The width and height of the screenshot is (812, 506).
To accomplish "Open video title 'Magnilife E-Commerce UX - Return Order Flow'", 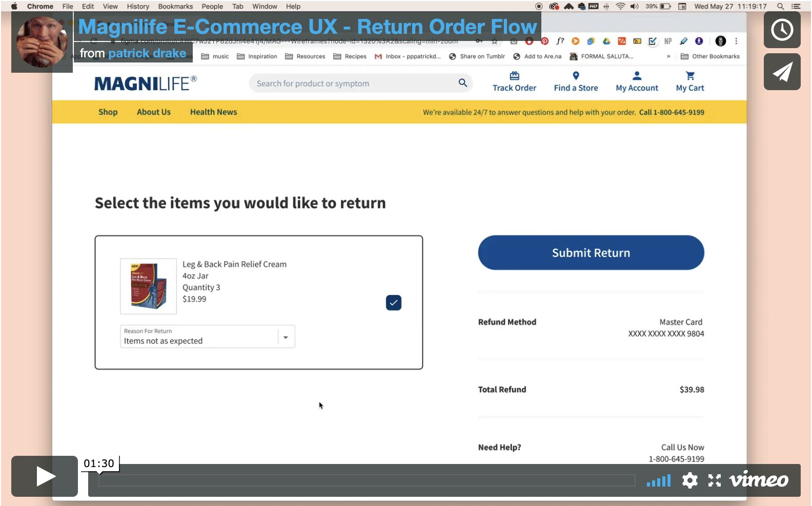I will pos(308,27).
